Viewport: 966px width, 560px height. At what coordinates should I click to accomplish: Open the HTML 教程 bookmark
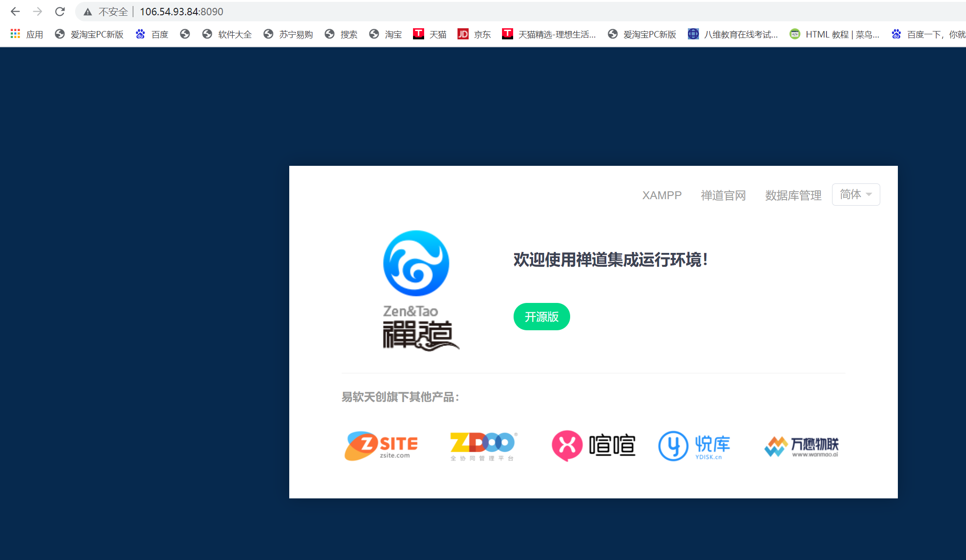(x=834, y=34)
